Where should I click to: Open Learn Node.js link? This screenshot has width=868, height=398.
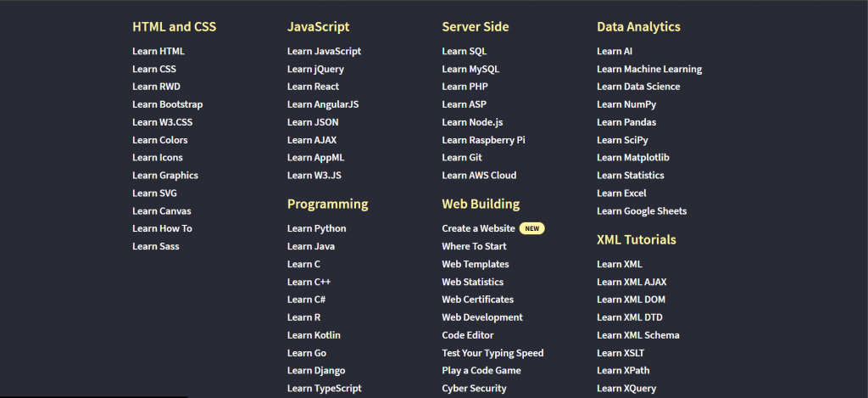(x=472, y=122)
